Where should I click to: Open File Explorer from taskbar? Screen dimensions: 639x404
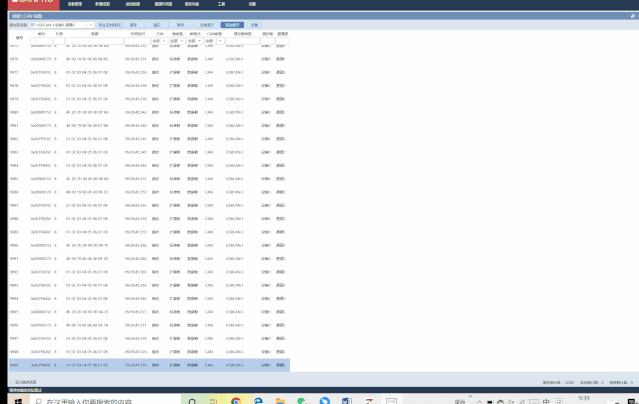click(x=280, y=401)
